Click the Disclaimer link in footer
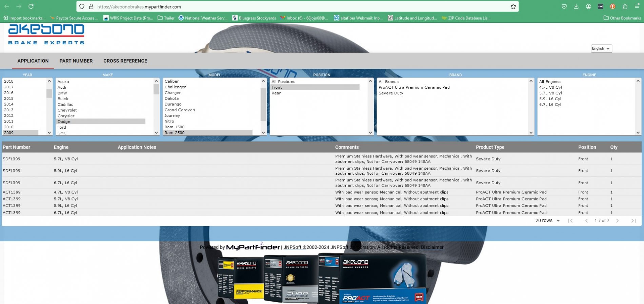The height and width of the screenshot is (304, 644). point(432,247)
